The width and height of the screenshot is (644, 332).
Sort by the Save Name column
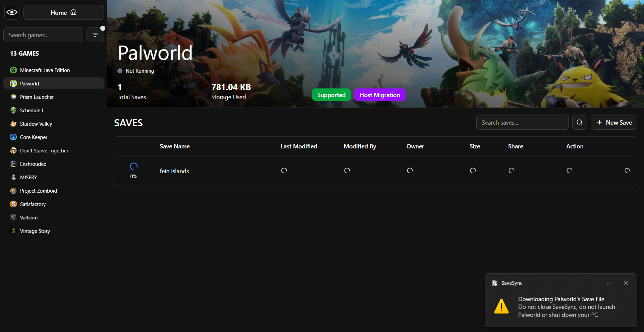point(175,146)
